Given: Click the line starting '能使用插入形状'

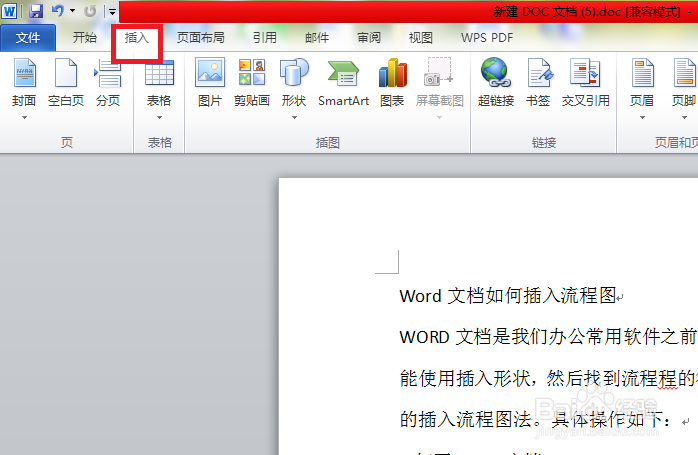Looking at the screenshot, I should pyautogui.click(x=548, y=378).
